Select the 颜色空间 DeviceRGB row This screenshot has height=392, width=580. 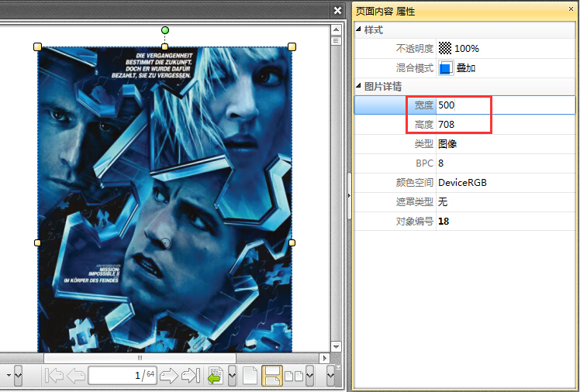pyautogui.click(x=464, y=183)
